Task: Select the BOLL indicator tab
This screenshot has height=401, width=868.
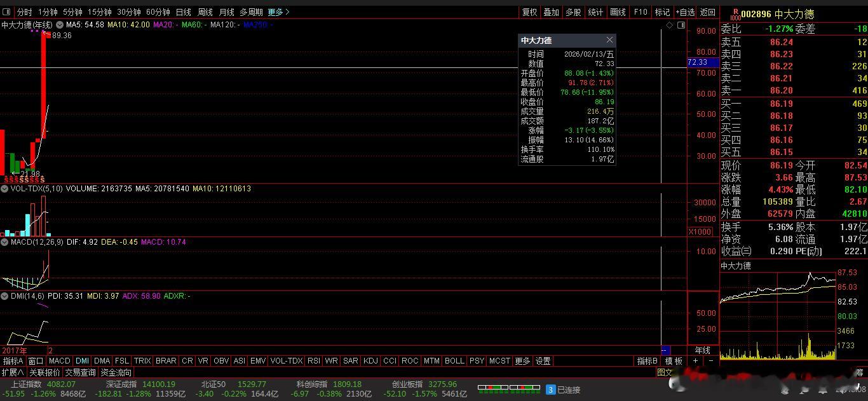Action: tap(454, 361)
